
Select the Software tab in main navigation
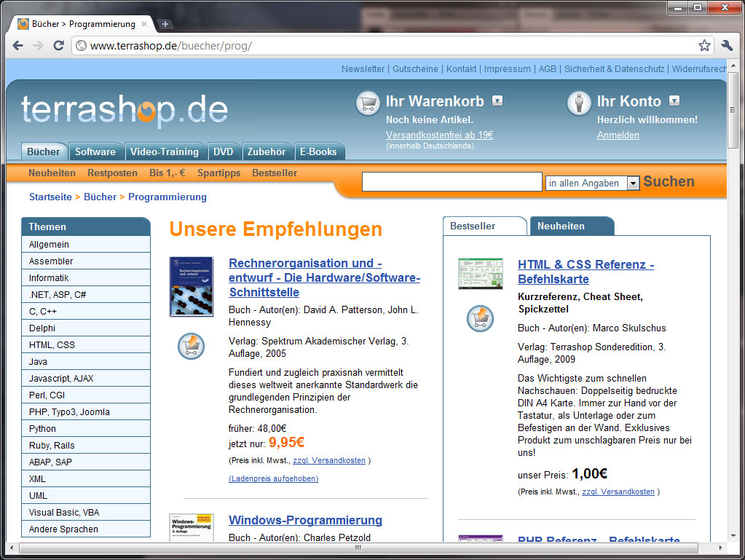[x=95, y=151]
